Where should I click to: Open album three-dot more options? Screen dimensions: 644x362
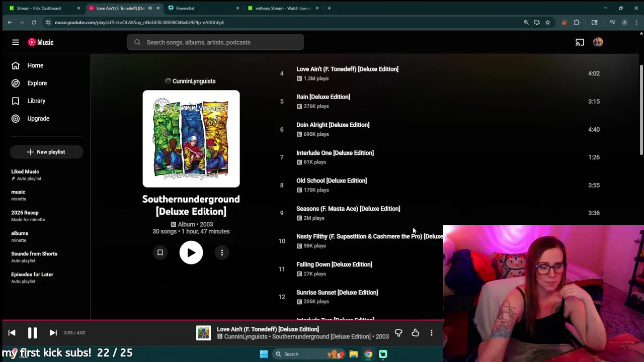click(222, 252)
